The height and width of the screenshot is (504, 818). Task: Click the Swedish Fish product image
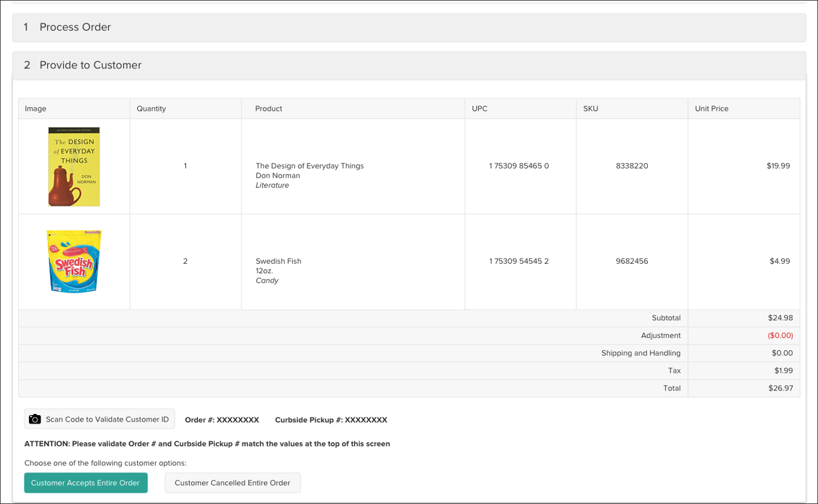(74, 261)
